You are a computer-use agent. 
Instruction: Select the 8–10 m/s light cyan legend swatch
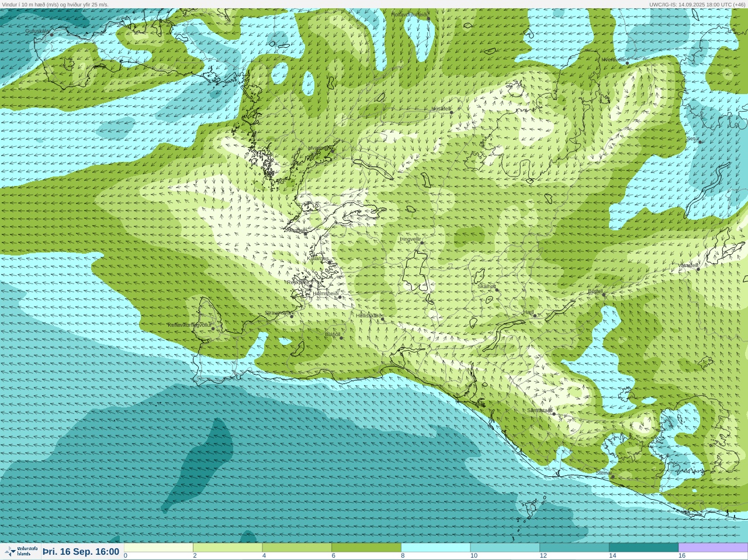(436, 548)
